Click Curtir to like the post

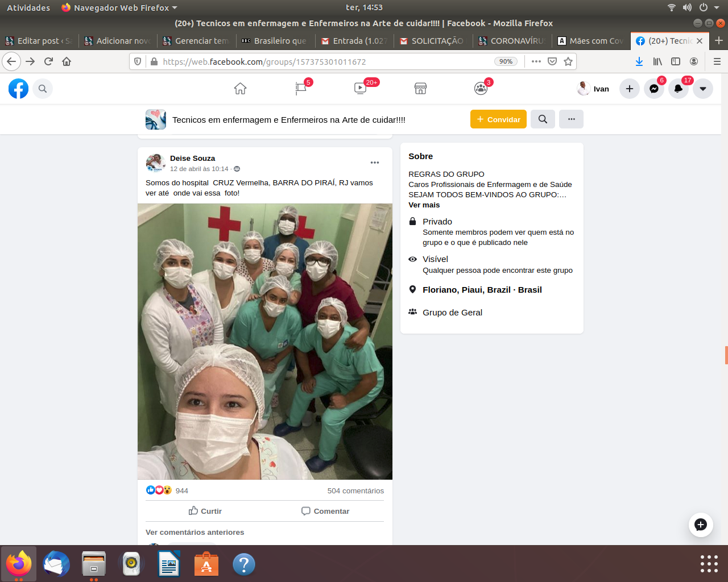[x=205, y=511]
